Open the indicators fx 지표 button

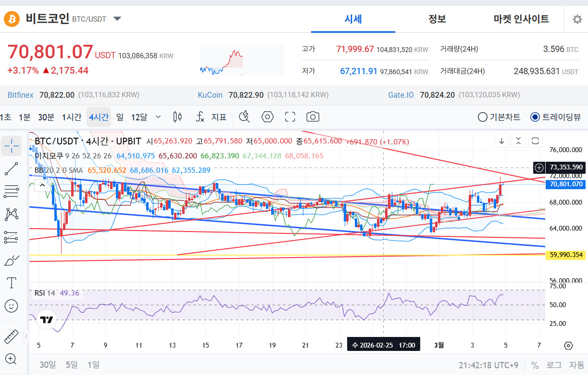(x=211, y=116)
